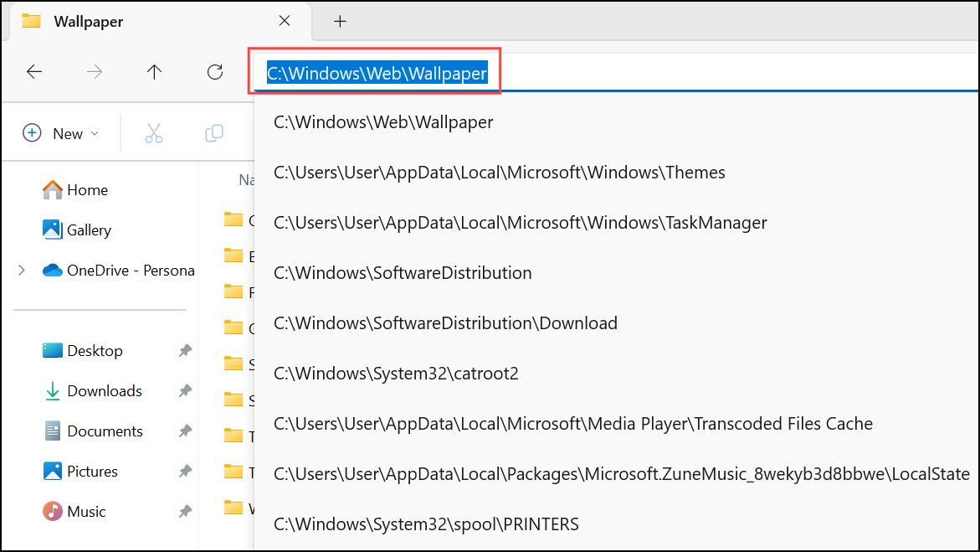
Task: Choose the Transcoded Files Cache suggestion
Action: click(x=573, y=424)
